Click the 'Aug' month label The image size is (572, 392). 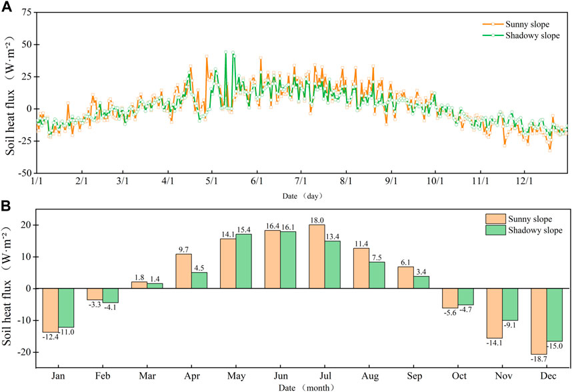[370, 376]
